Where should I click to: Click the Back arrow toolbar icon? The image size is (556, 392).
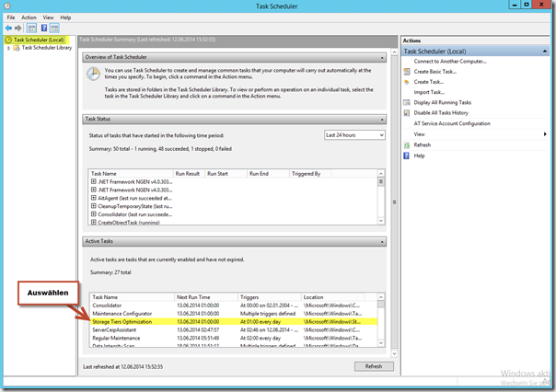[x=8, y=28]
